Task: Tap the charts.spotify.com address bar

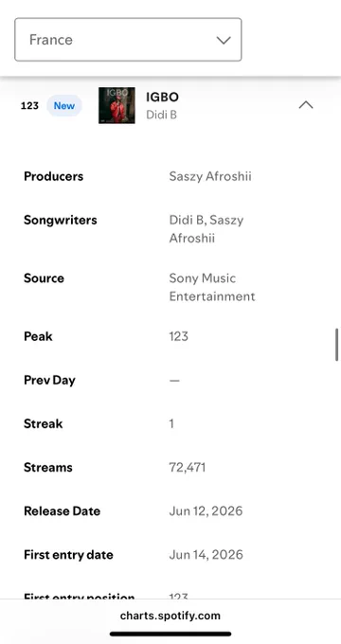Action: coord(170,616)
